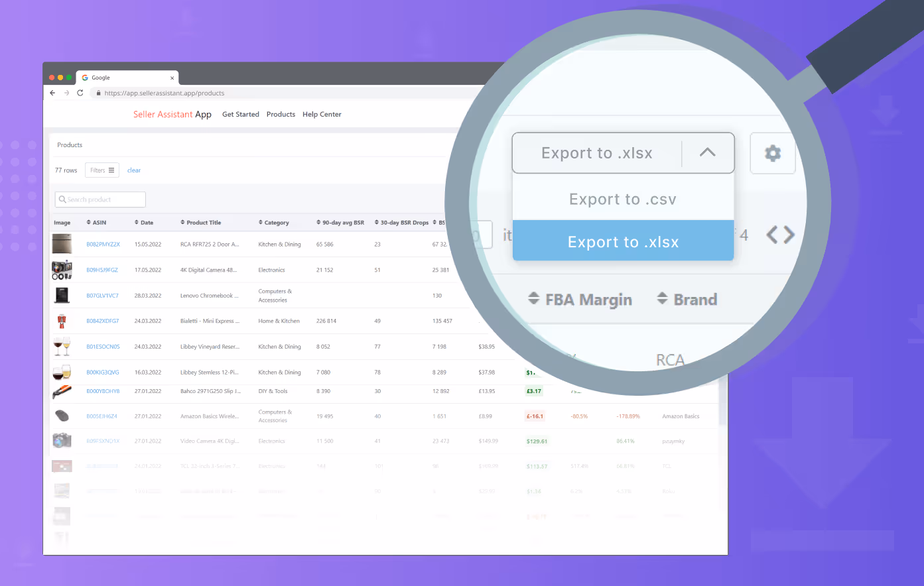924x586 pixels.
Task: Sort the table by the Product Title column
Action: (201, 223)
